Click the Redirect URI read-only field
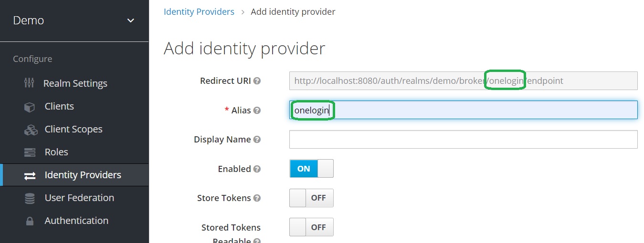Screen dimensions: 644x243 tap(463, 81)
